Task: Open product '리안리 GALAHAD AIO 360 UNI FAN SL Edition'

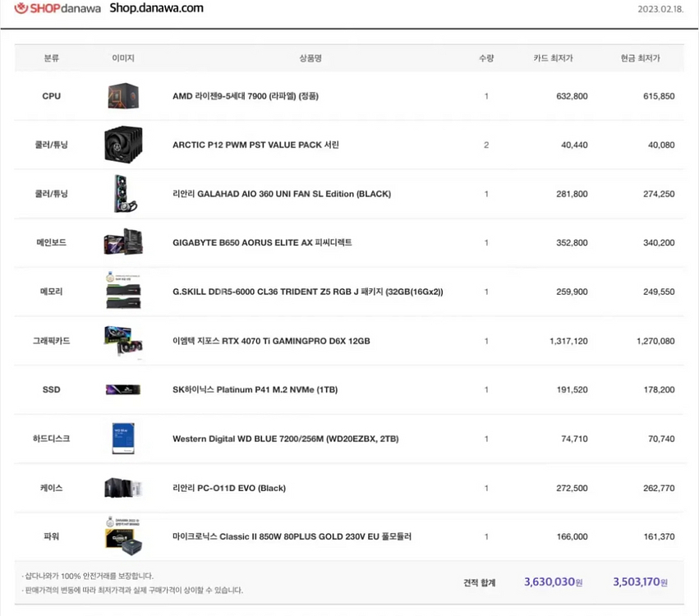Action: (282, 194)
